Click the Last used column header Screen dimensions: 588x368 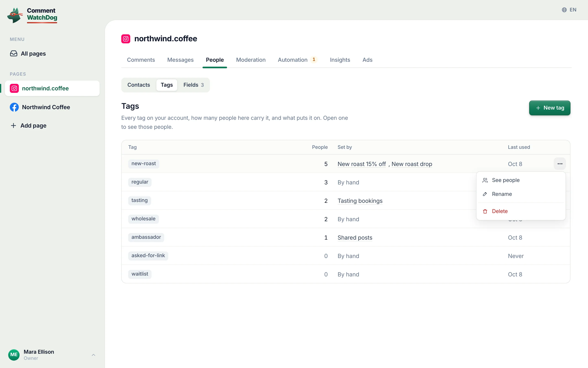tap(519, 147)
